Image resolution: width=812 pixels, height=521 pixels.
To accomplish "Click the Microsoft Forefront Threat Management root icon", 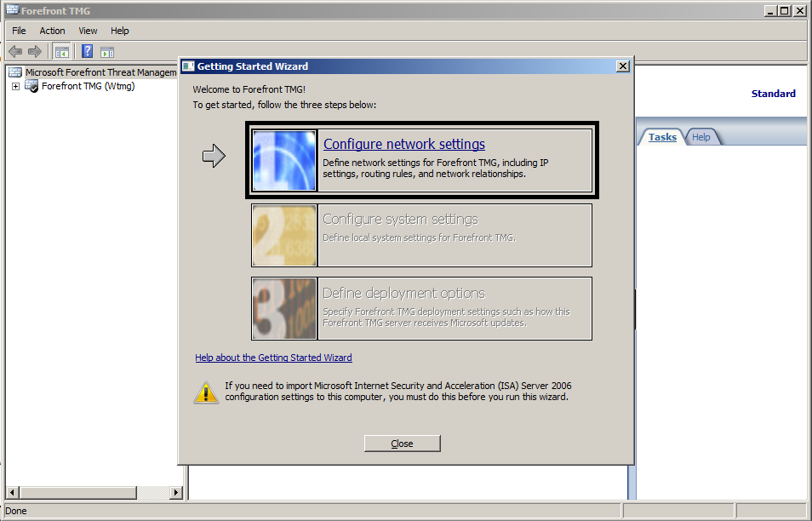I will tap(14, 72).
